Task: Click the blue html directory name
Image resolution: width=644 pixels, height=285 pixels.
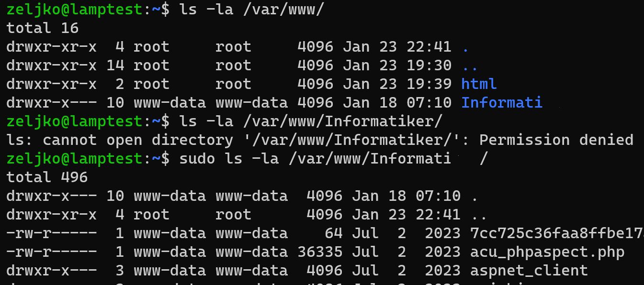Action: click(479, 84)
